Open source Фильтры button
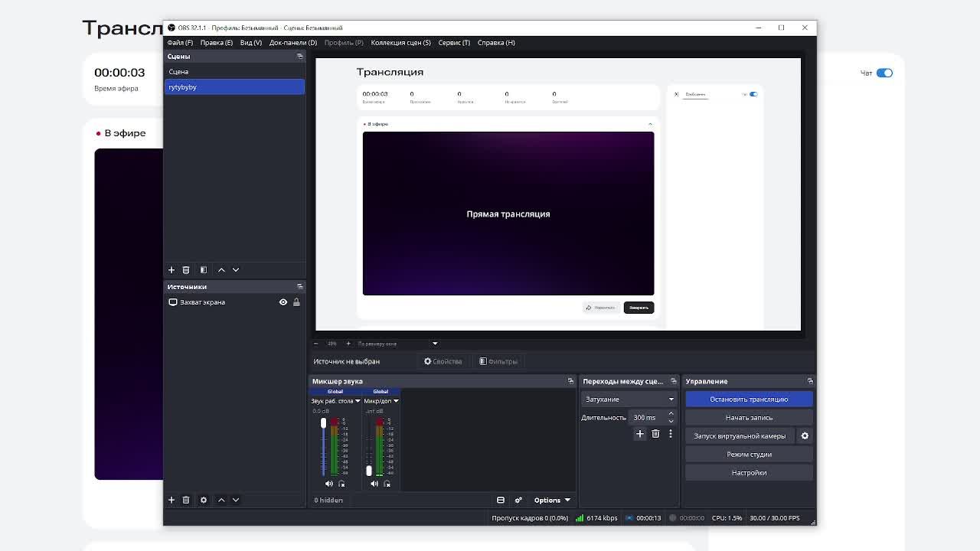 tap(498, 361)
